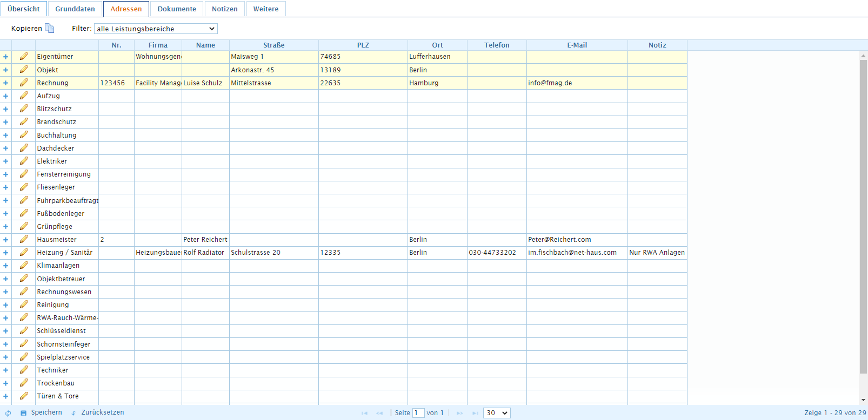
Task: Edit the Objekt row with pencil icon
Action: pyautogui.click(x=24, y=70)
